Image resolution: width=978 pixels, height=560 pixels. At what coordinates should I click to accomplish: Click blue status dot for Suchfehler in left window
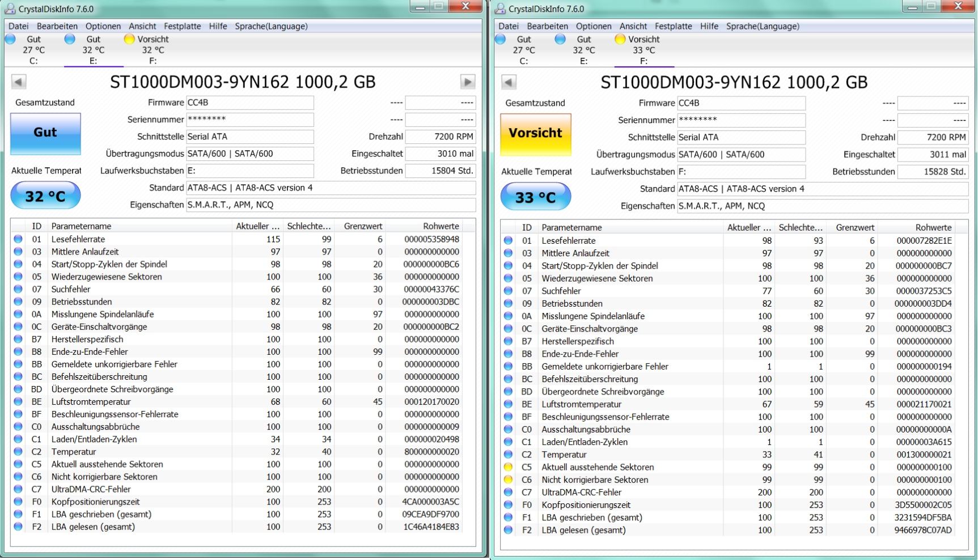tap(18, 289)
